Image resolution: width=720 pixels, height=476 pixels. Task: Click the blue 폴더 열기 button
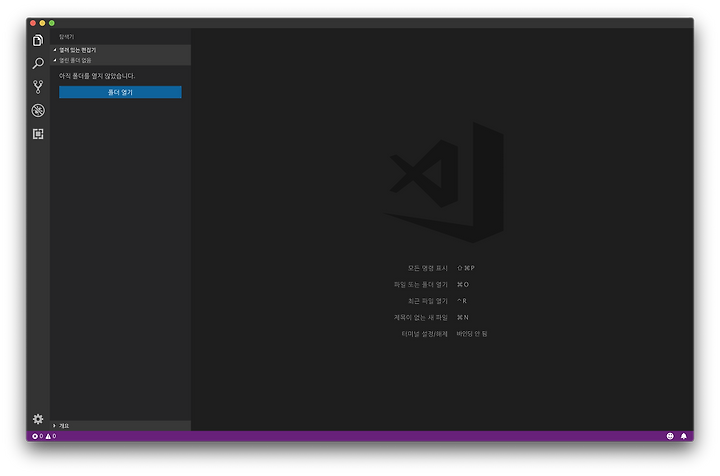click(x=120, y=92)
